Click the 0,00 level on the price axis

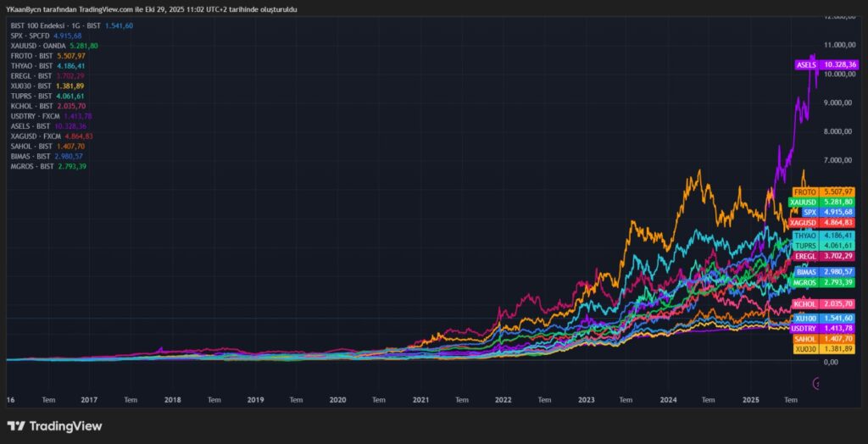click(x=830, y=362)
